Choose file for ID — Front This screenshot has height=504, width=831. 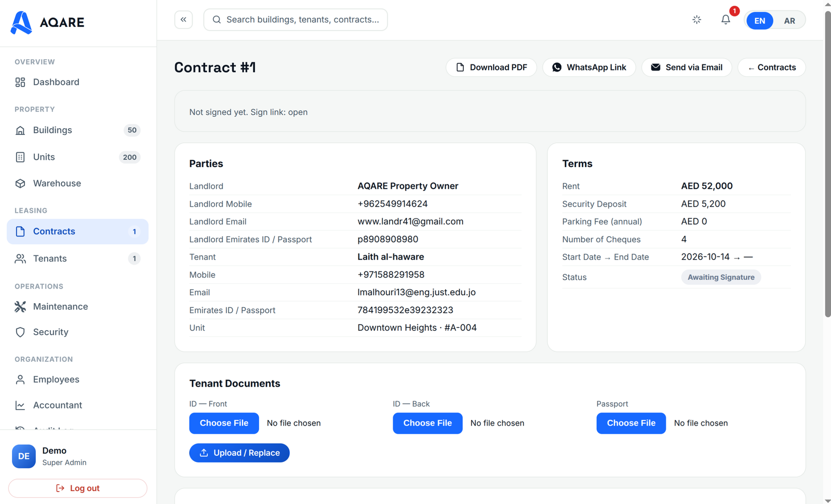point(224,423)
